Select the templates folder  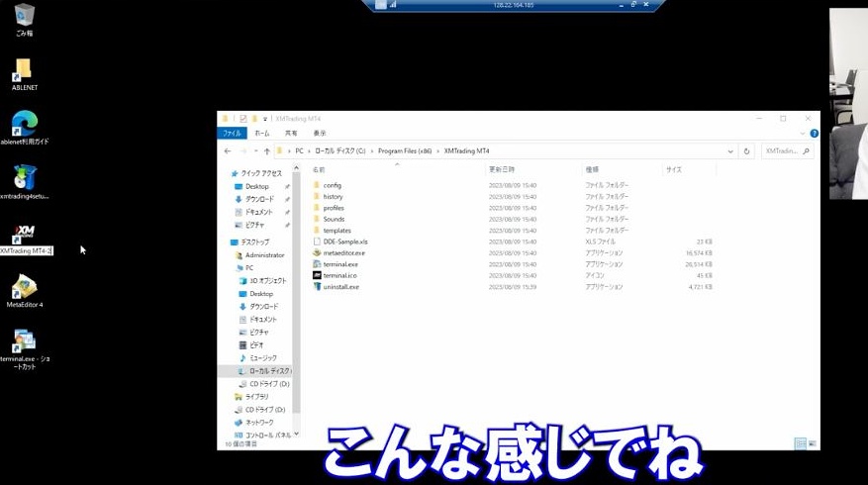(337, 231)
